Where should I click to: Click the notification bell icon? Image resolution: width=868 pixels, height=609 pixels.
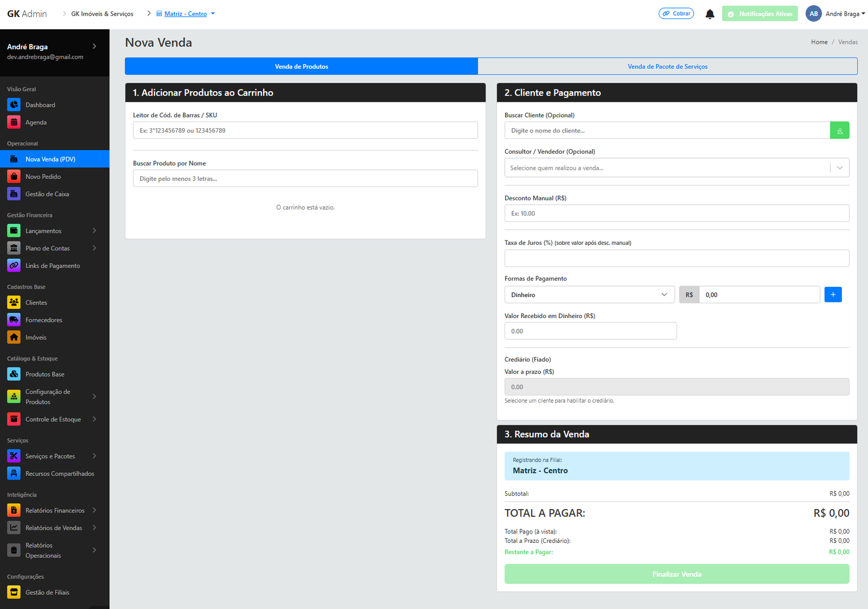710,14
